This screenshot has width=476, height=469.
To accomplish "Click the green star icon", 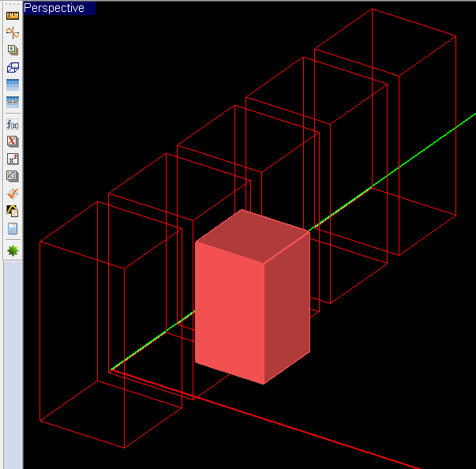I will [13, 250].
